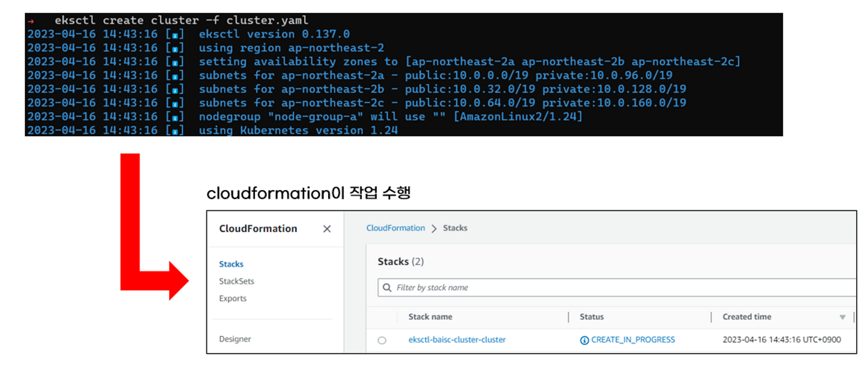Click the CREATE_IN_PROGRESS info icon
Image resolution: width=868 pixels, height=371 pixels.
coord(584,340)
